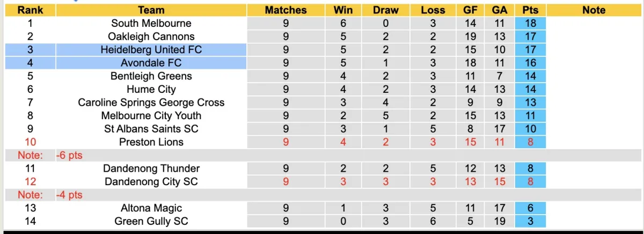Screen dimensions: 644x234
Task: Click the -6 pts note row
Action: point(70,155)
